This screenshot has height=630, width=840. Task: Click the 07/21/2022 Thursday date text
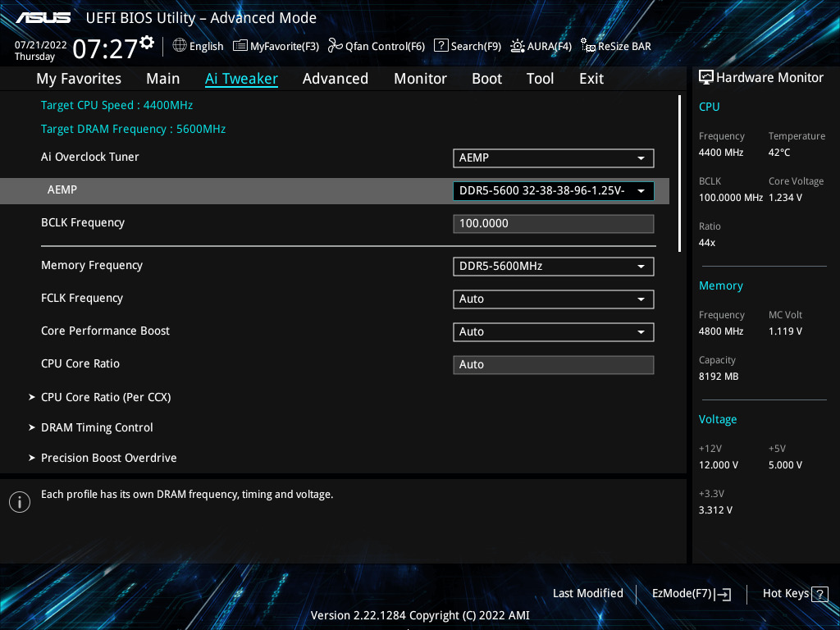(x=40, y=51)
